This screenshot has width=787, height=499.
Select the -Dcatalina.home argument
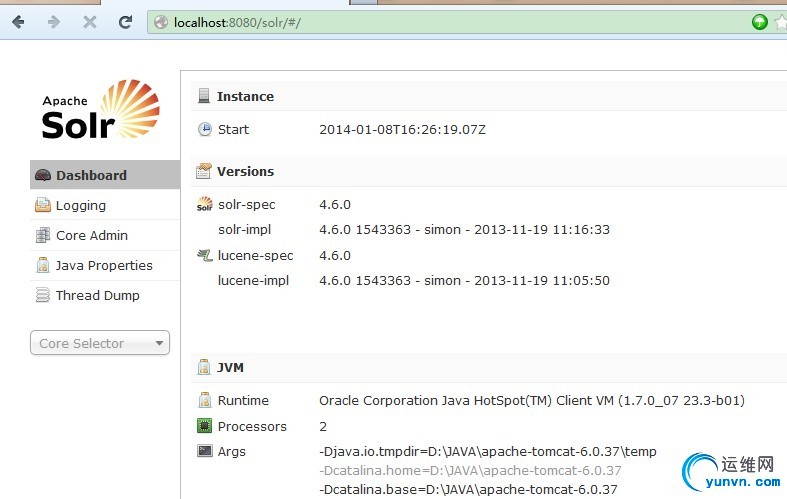[470, 471]
